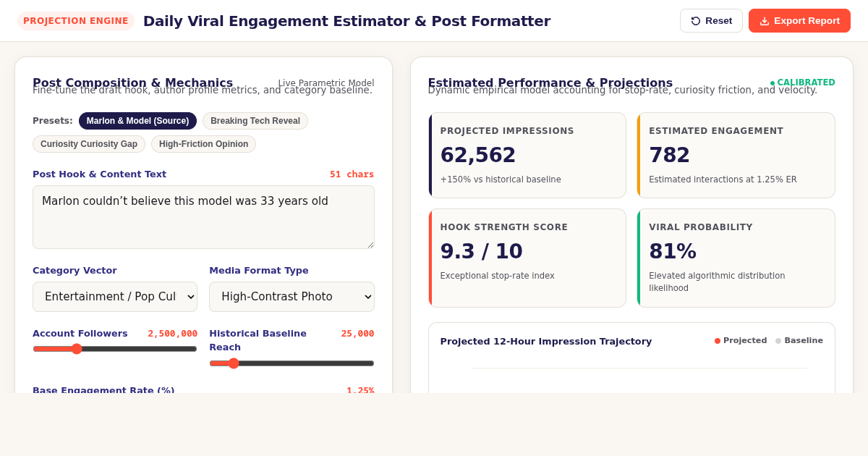
Task: Click the Projected legend entry in chart
Action: point(741,340)
